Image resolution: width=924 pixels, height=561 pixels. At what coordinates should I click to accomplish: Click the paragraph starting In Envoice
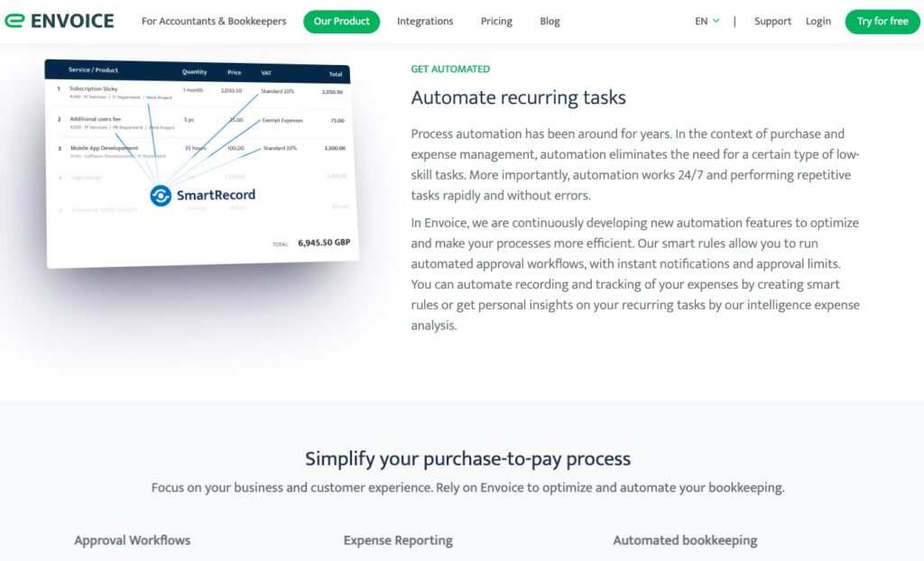coord(635,274)
